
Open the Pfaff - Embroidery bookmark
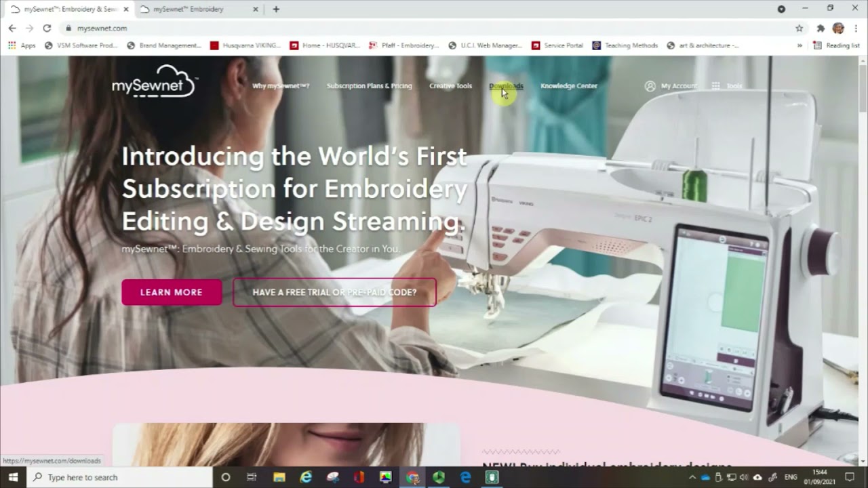pos(404,45)
